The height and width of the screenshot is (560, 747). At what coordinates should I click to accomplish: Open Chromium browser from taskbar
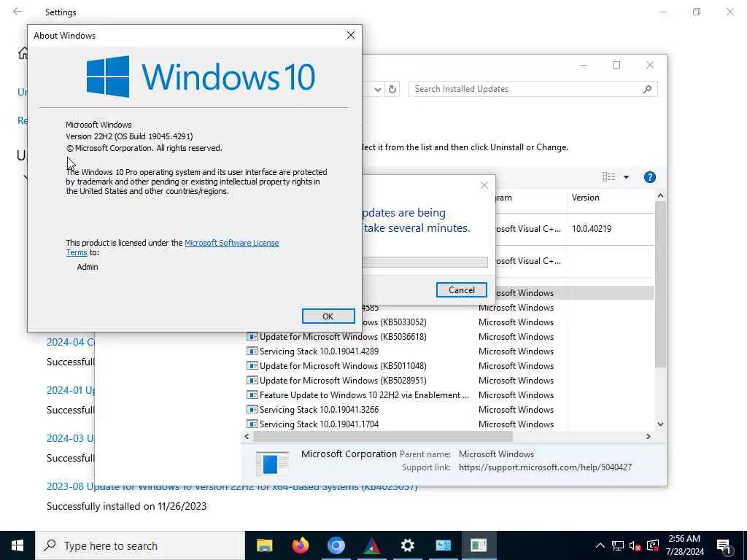click(336, 545)
